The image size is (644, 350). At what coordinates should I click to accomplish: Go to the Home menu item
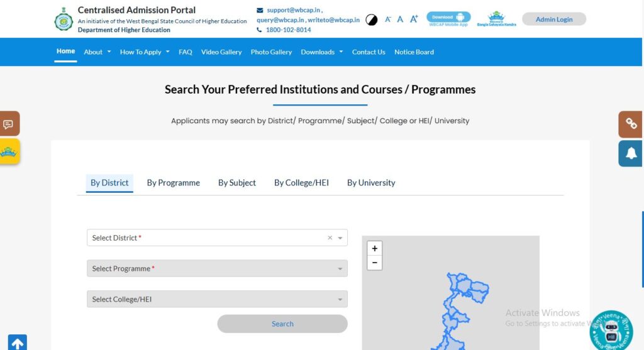click(65, 52)
